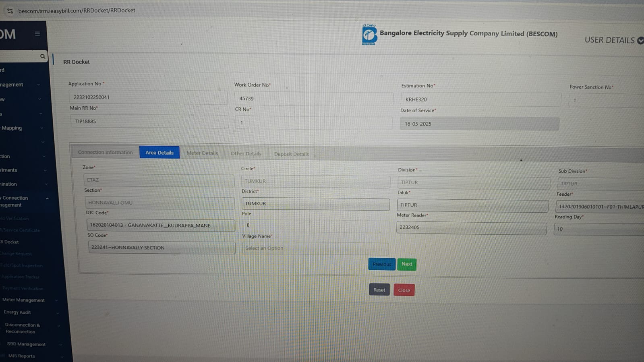This screenshot has width=644, height=362.
Task: Open Payment Verification in the sidebar
Action: [23, 288]
